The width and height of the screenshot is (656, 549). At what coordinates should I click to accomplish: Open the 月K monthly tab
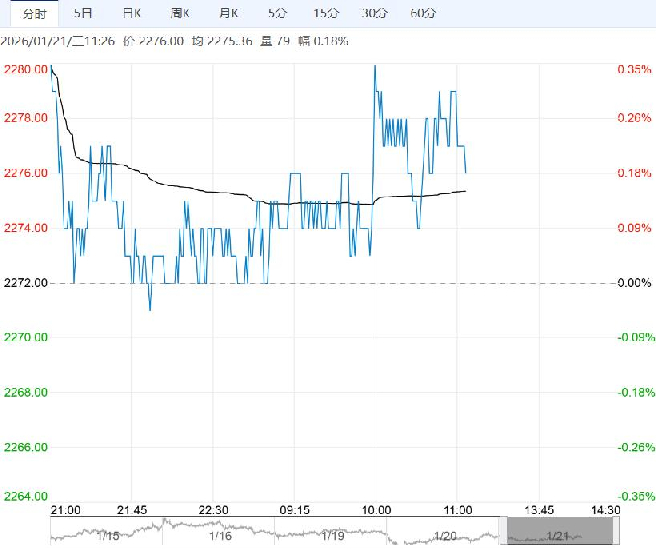[228, 13]
